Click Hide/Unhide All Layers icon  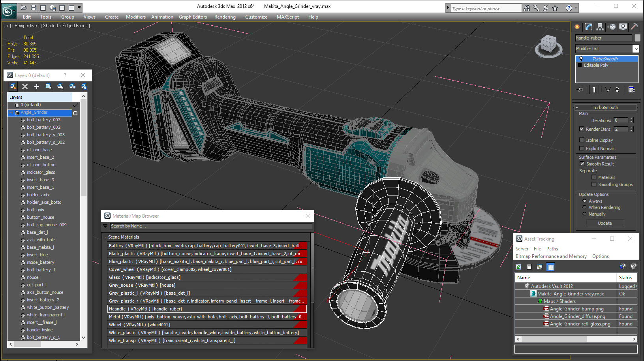coord(72,86)
